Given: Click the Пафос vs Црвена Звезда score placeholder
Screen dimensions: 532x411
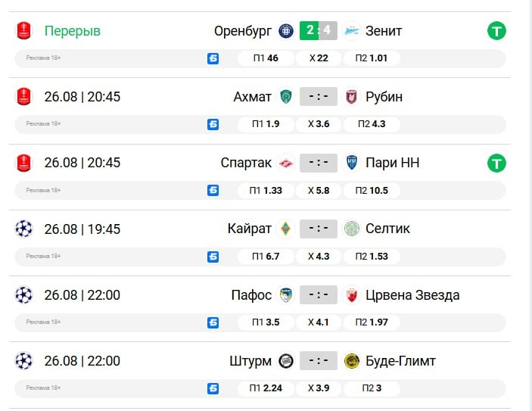Looking at the screenshot, I should 319,295.
